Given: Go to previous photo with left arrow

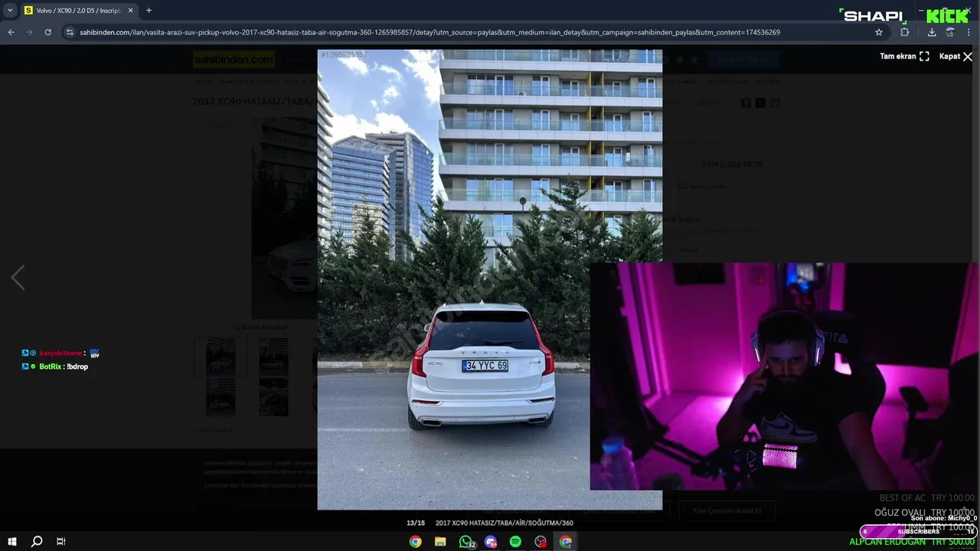Looking at the screenshot, I should tap(18, 277).
